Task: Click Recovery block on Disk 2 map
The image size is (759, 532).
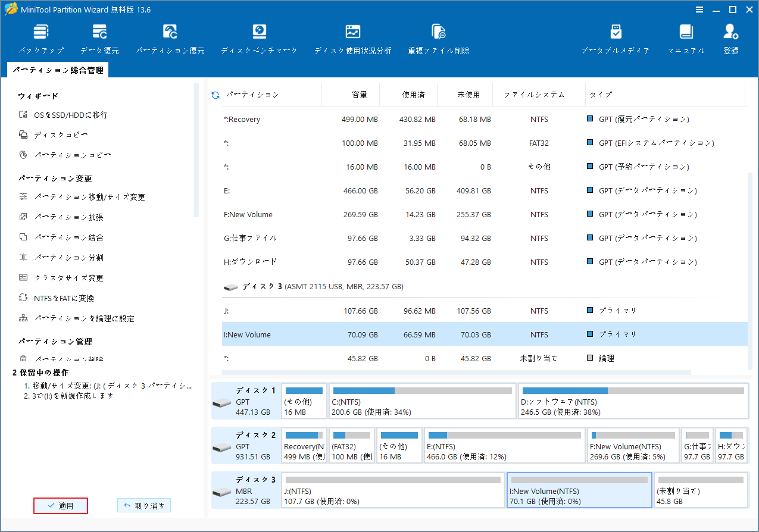Action: coord(304,446)
